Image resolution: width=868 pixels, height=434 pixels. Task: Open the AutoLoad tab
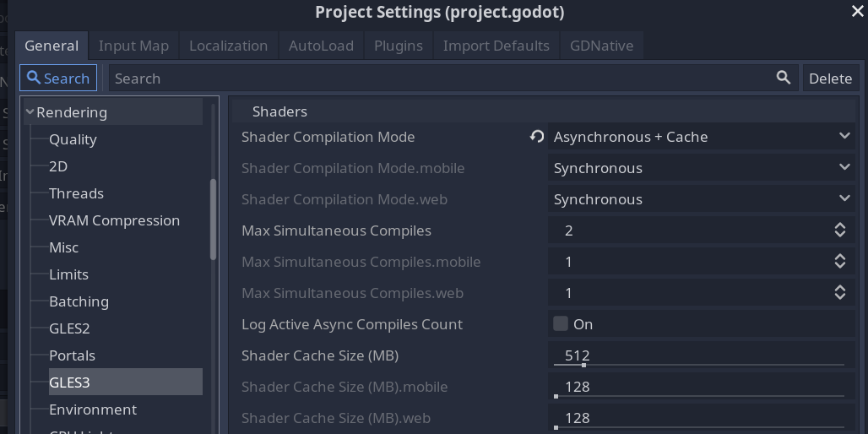[x=321, y=46]
